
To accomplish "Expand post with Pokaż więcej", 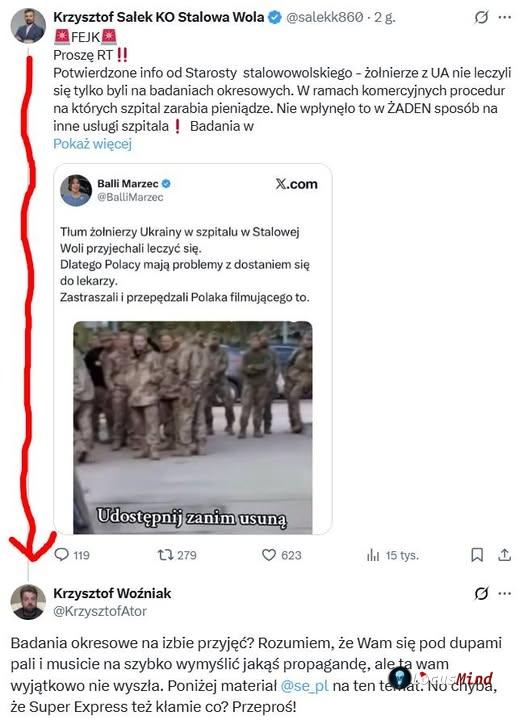I will point(92,144).
